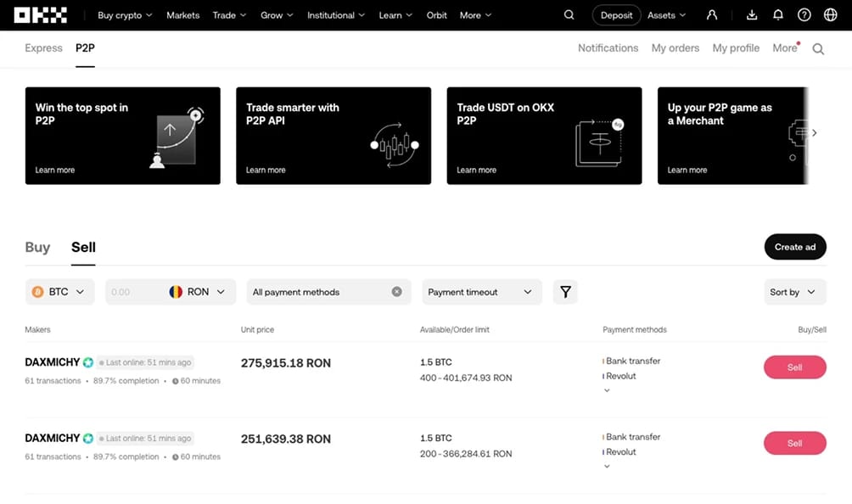
Task: Expand Buy crypto menu
Action: click(125, 15)
